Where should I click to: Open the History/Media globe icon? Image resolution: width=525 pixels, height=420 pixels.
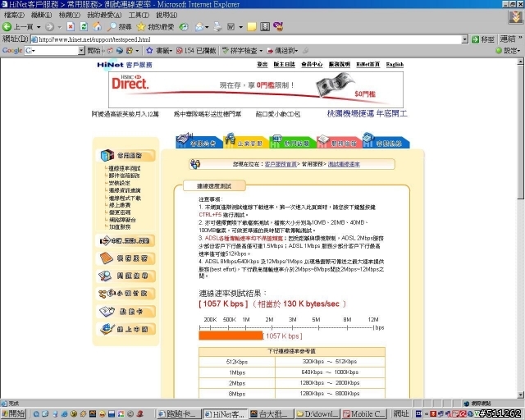[184, 27]
